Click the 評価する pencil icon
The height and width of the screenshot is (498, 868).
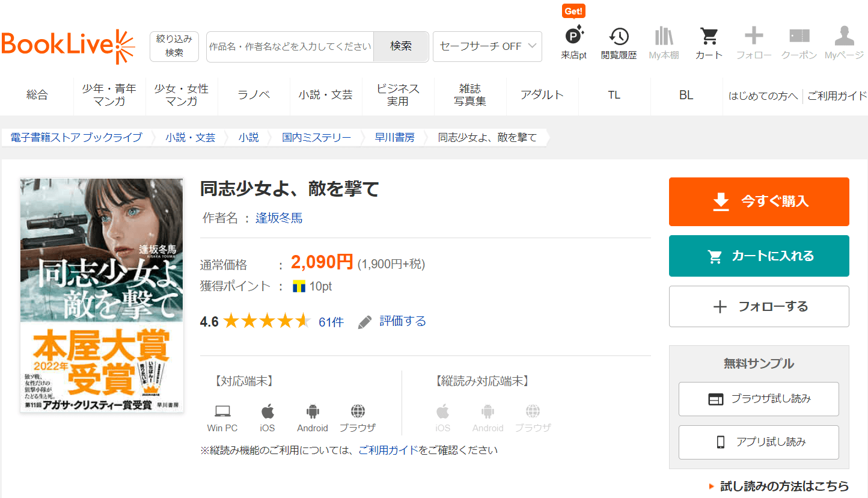click(365, 322)
